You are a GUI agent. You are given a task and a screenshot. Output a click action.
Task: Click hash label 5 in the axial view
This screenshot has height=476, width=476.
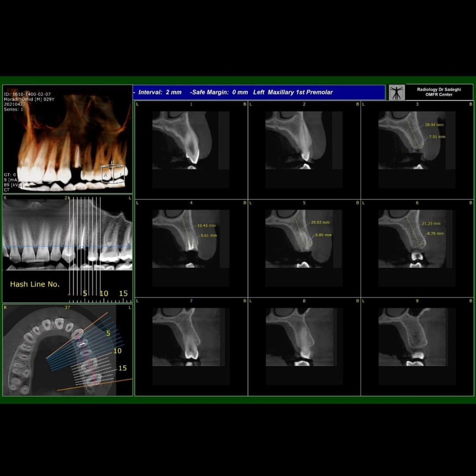[108, 333]
